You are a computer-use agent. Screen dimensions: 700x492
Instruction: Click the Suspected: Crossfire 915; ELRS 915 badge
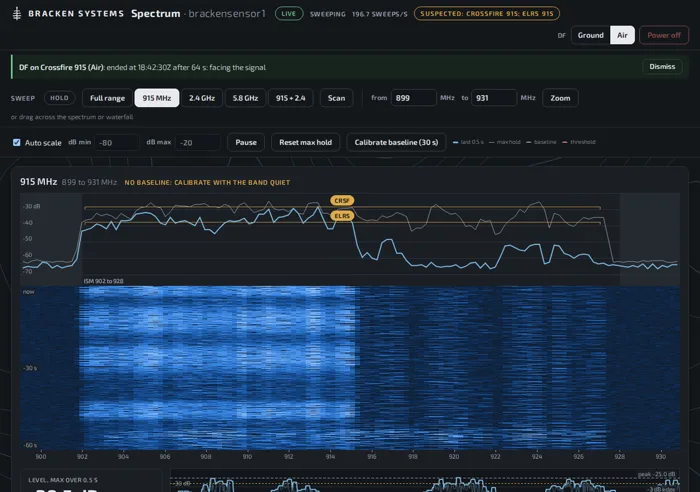tap(487, 13)
